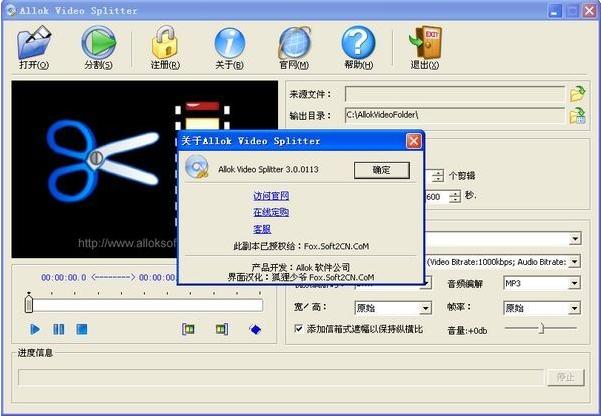The height and width of the screenshot is (417, 601).
Task: Click the disabled 停止 button
Action: (x=565, y=377)
